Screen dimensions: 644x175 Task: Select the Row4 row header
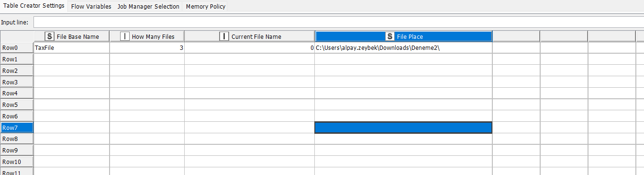click(x=17, y=93)
